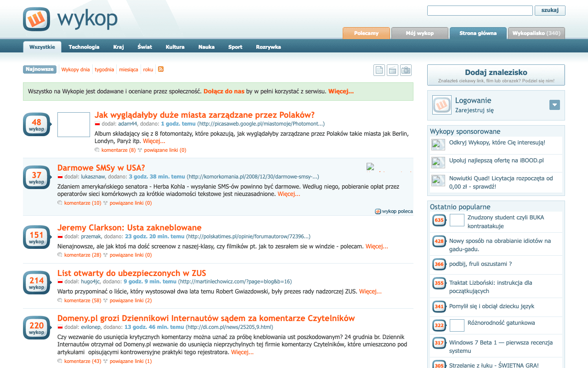Expand the Logowanie dropdown arrow
This screenshot has height=368, width=588.
554,105
